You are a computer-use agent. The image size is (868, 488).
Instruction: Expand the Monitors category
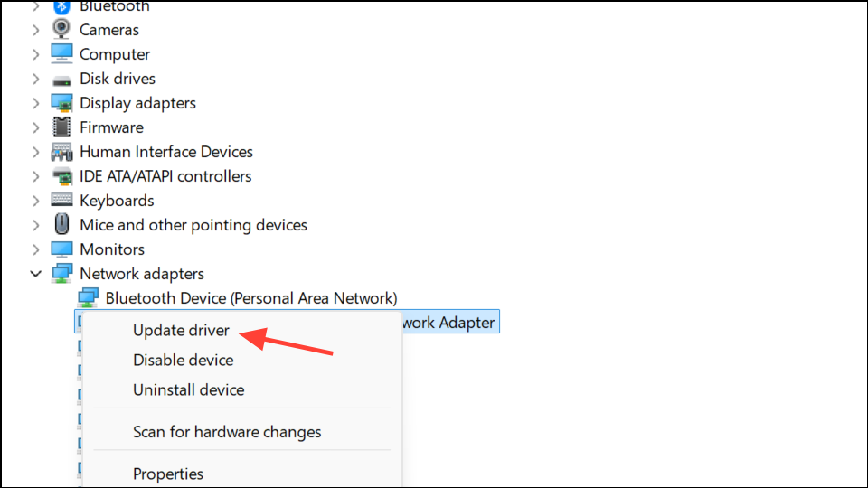[35, 249]
